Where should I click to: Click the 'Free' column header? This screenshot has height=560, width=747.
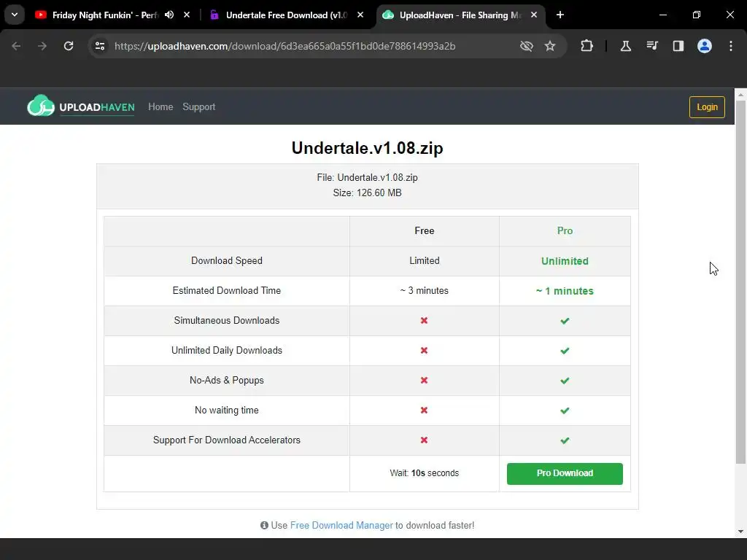(x=425, y=231)
